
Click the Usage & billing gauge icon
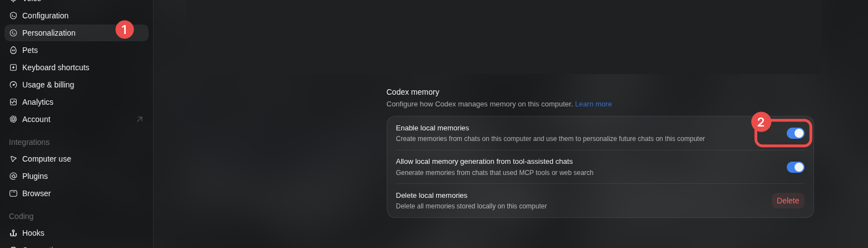pyautogui.click(x=13, y=85)
